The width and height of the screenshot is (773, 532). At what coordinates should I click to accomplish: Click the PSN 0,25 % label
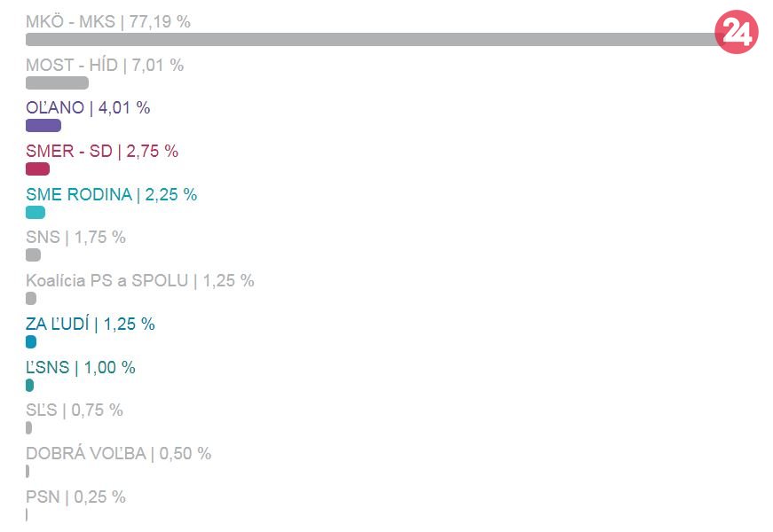point(76,497)
